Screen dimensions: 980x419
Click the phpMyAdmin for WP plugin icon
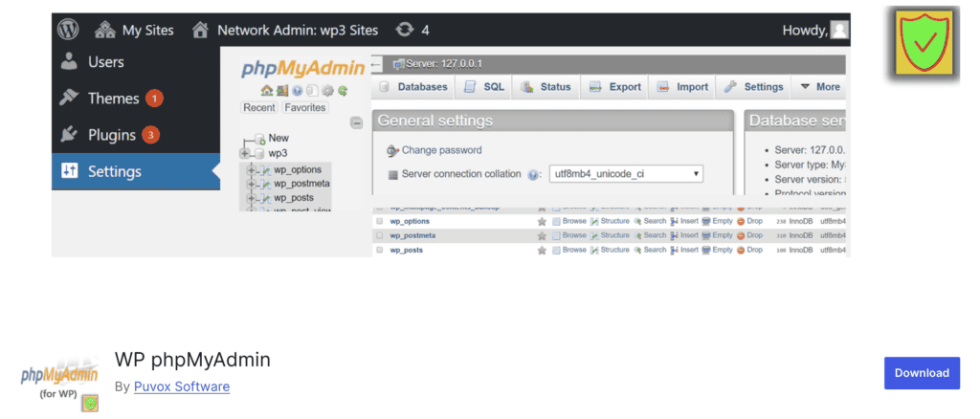[59, 382]
